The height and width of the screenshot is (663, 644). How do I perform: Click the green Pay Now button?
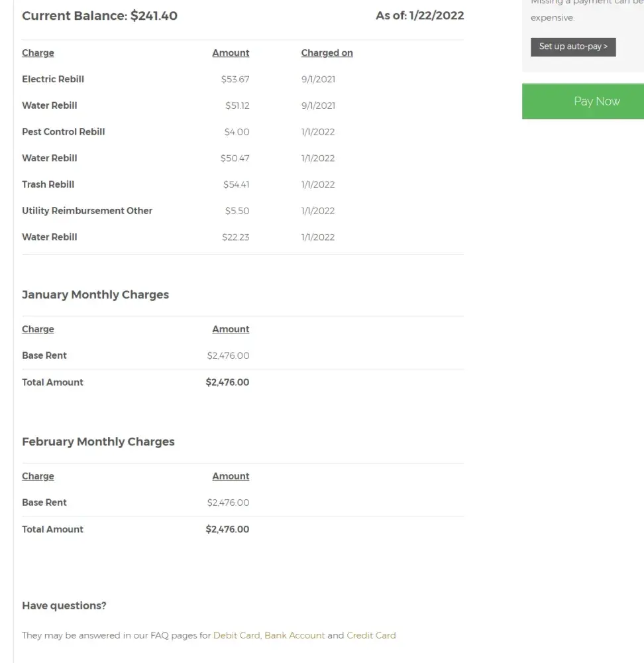pyautogui.click(x=583, y=101)
